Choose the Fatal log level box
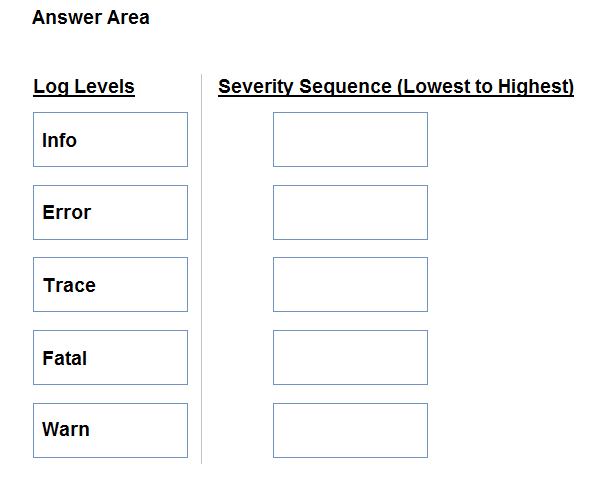 (110, 358)
